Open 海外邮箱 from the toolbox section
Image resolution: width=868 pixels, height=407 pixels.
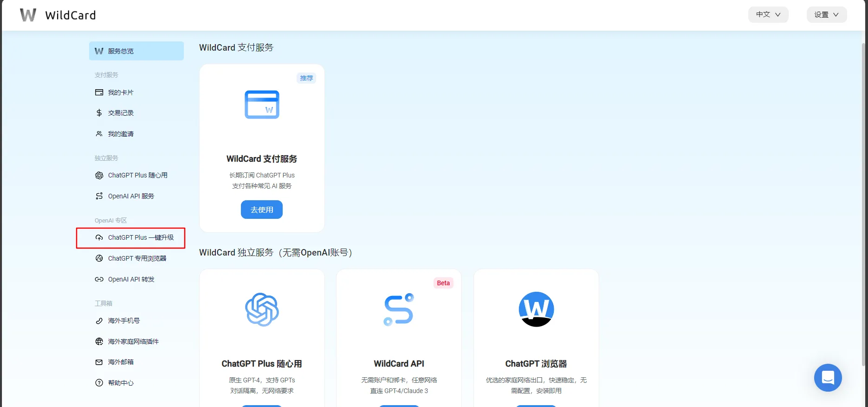point(121,362)
